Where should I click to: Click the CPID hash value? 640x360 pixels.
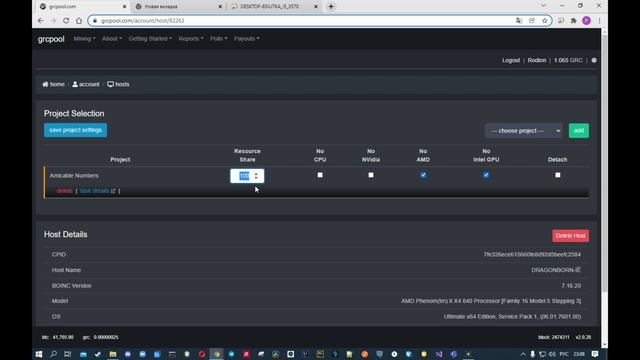[532, 254]
